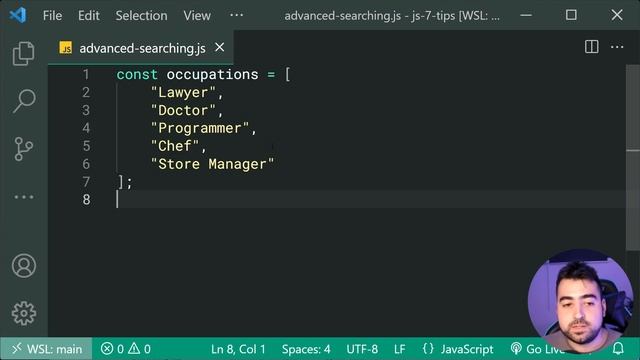Open the Selection menu
The image size is (640, 360).
coord(141,16)
